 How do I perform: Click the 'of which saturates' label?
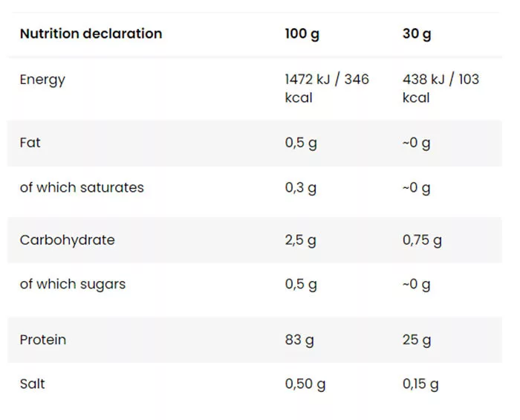(x=82, y=187)
